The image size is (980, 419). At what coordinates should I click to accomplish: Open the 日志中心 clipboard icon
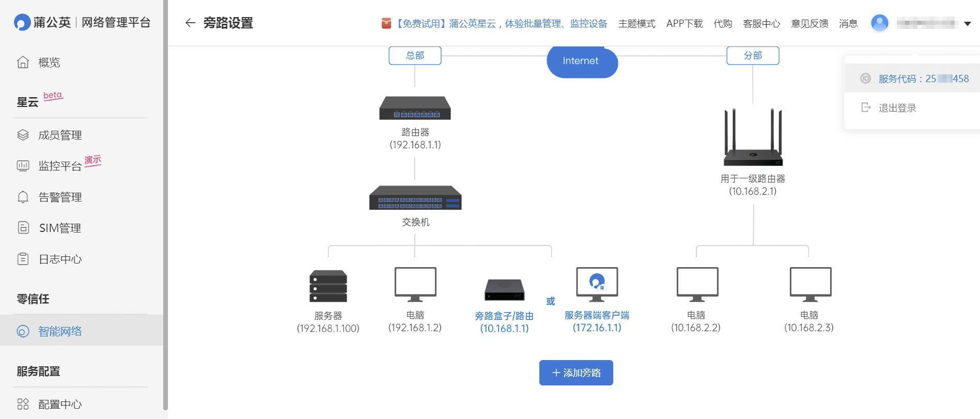pyautogui.click(x=23, y=259)
